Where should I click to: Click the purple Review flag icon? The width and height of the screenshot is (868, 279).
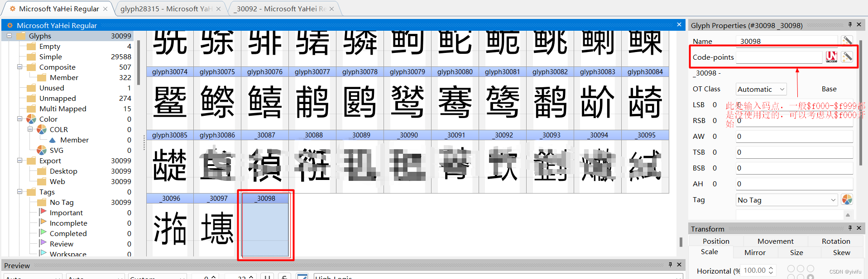(43, 243)
